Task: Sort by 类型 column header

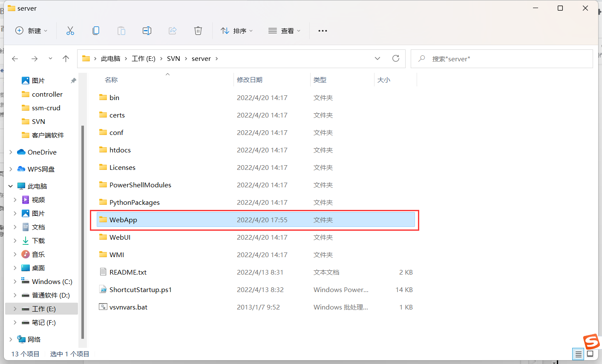Action: coord(320,80)
